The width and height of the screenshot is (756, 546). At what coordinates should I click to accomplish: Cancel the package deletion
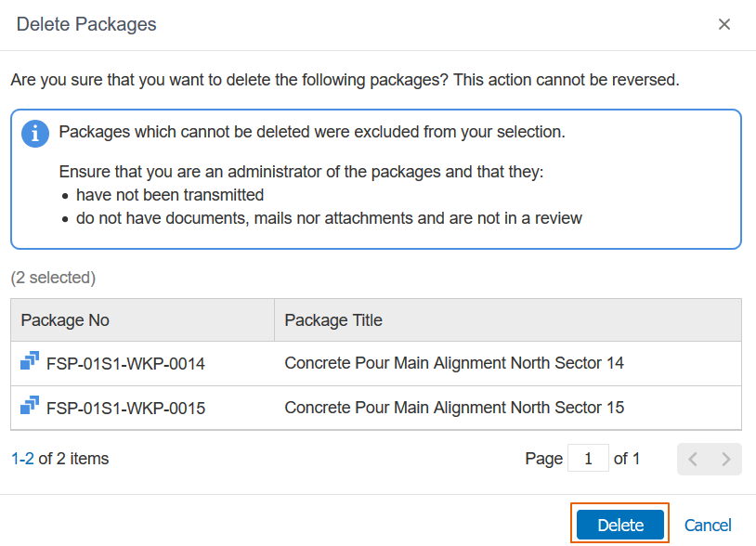pos(708,525)
